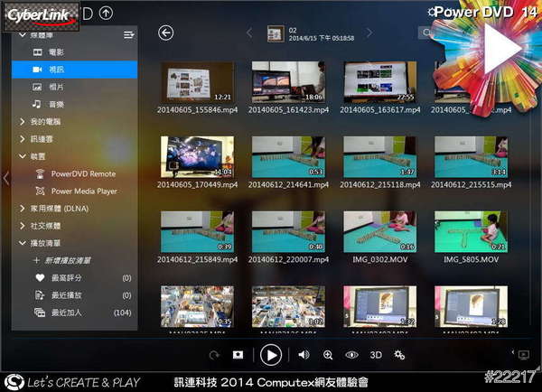Go back with the circled left arrow
The image size is (542, 392).
pos(165,33)
